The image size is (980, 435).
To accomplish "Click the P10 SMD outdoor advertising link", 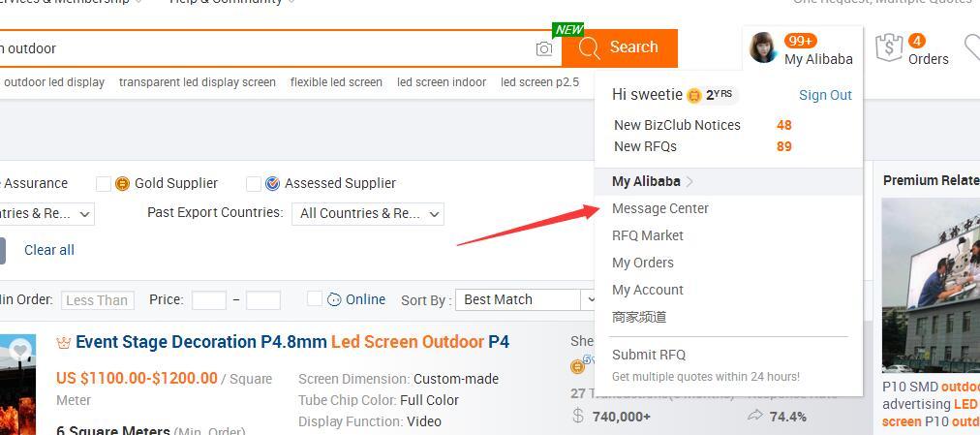I will coord(931,404).
